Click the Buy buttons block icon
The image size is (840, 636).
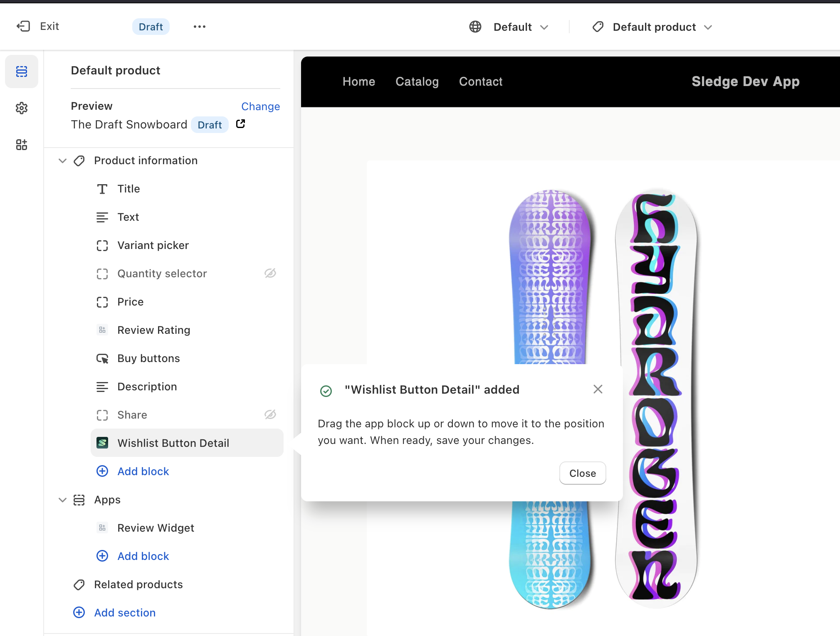(102, 358)
